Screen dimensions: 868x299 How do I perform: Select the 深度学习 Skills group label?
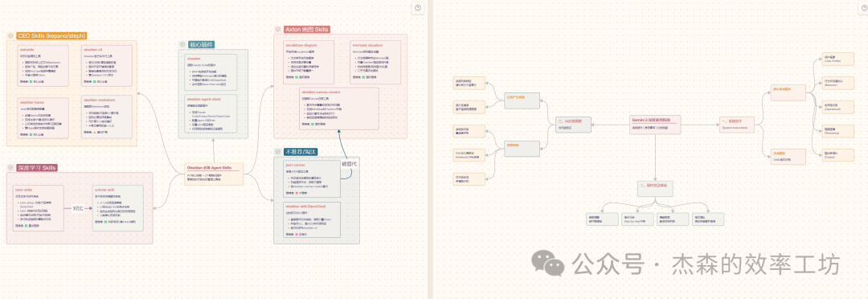37,167
